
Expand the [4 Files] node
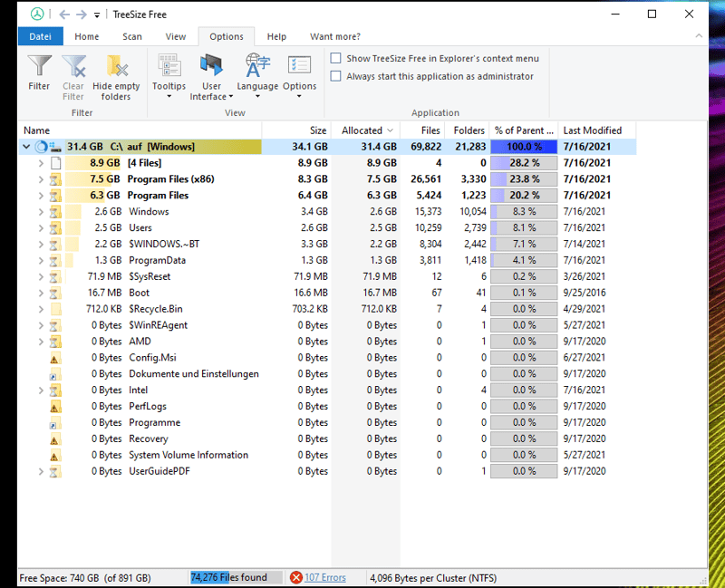41,163
